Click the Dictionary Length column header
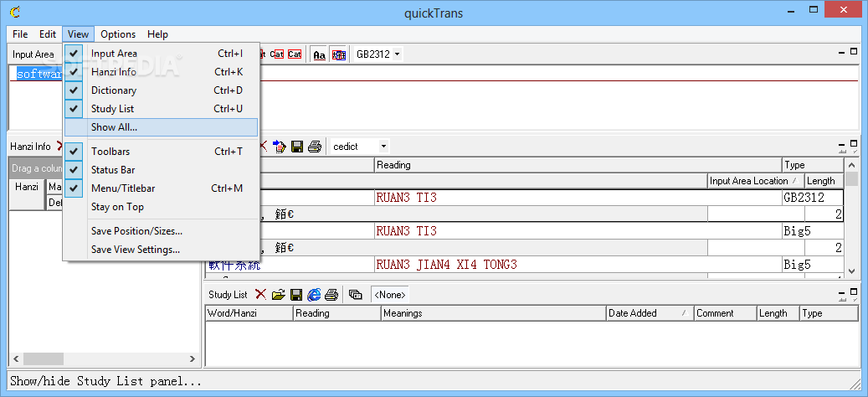This screenshot has height=397, width=868. pyautogui.click(x=824, y=181)
